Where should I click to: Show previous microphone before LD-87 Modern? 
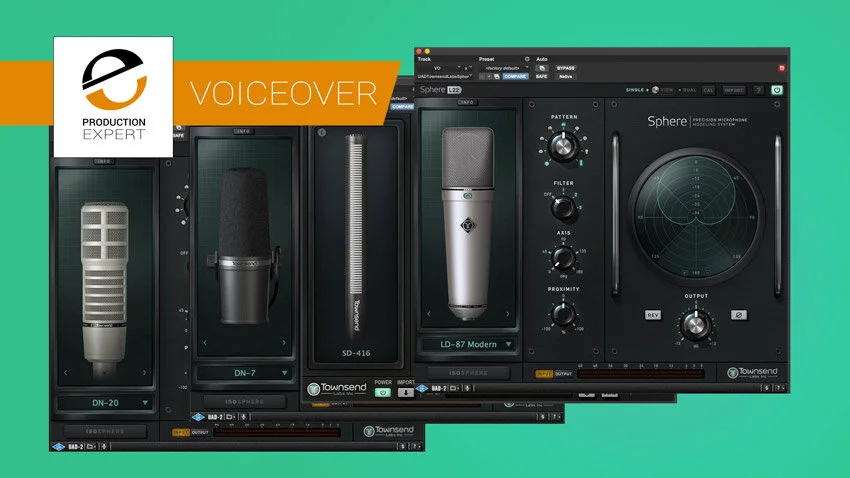429,314
